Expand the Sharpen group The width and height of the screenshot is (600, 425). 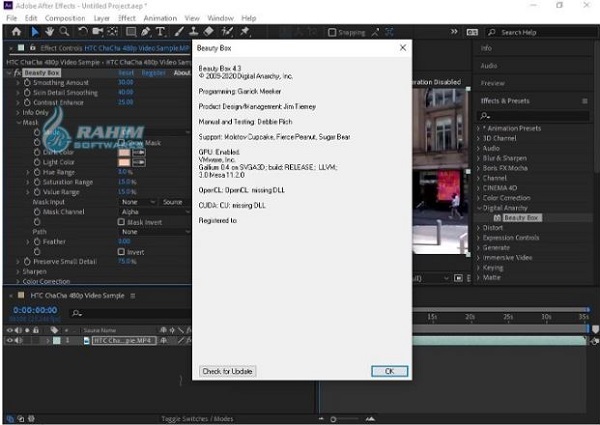(18, 272)
